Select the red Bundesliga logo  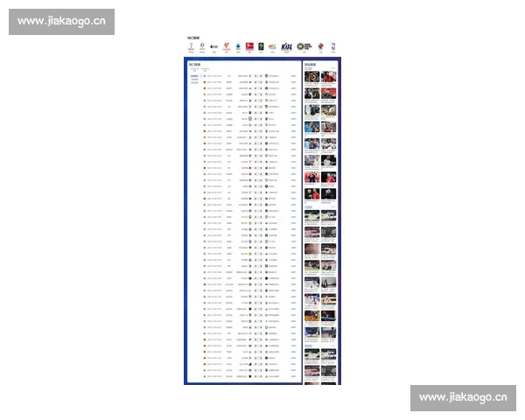(x=249, y=45)
